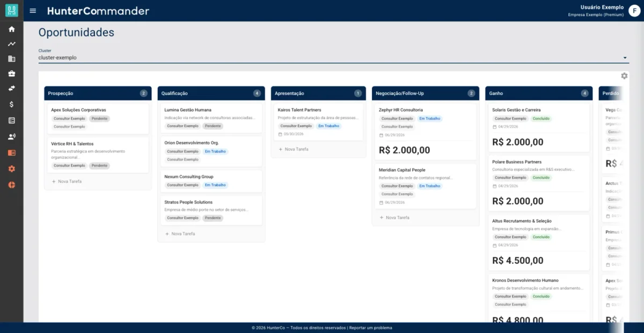Viewport: 644px width, 333px height.
Task: Click calendar icon on Solaris card
Action: (494, 127)
